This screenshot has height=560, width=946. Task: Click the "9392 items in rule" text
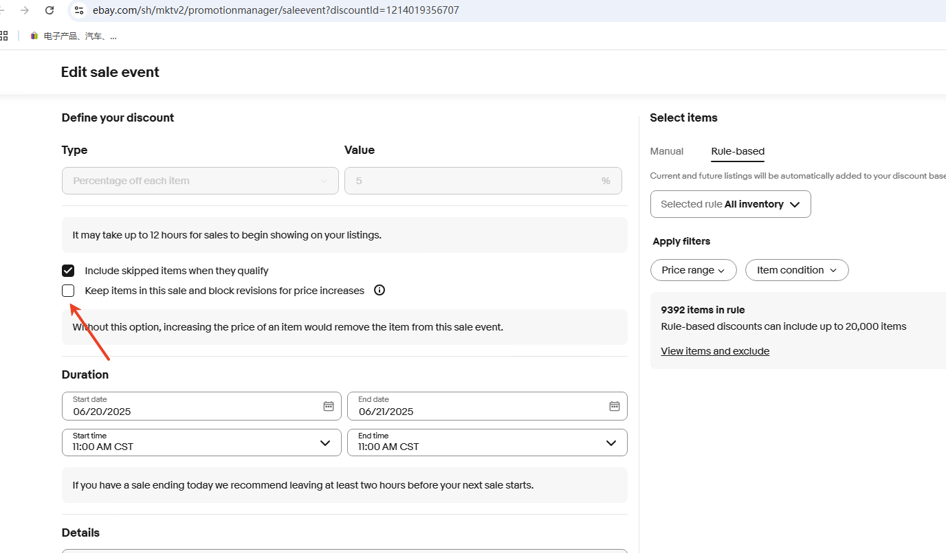[703, 310]
